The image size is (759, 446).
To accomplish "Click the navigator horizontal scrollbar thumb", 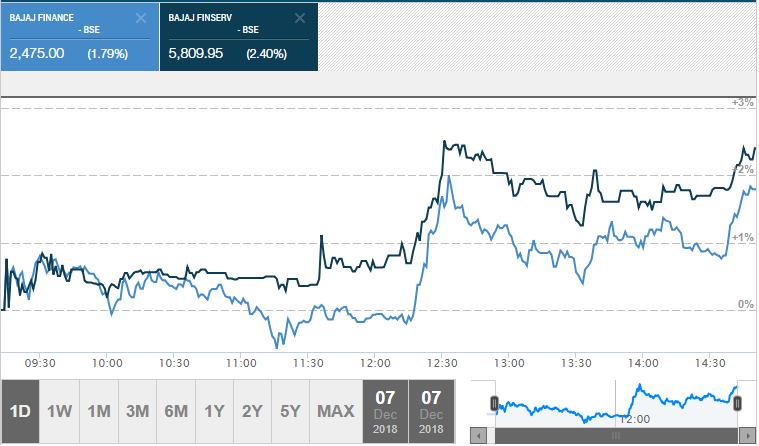I will coord(616,435).
